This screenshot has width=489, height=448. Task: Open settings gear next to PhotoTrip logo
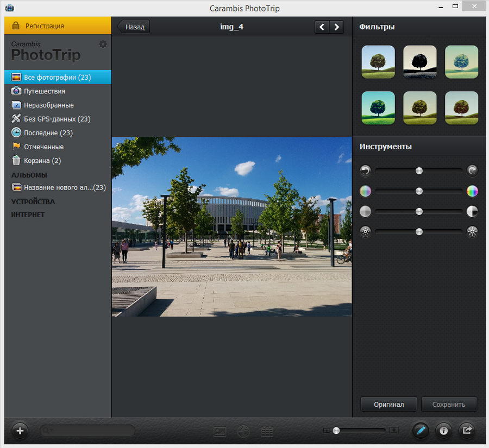pos(103,44)
